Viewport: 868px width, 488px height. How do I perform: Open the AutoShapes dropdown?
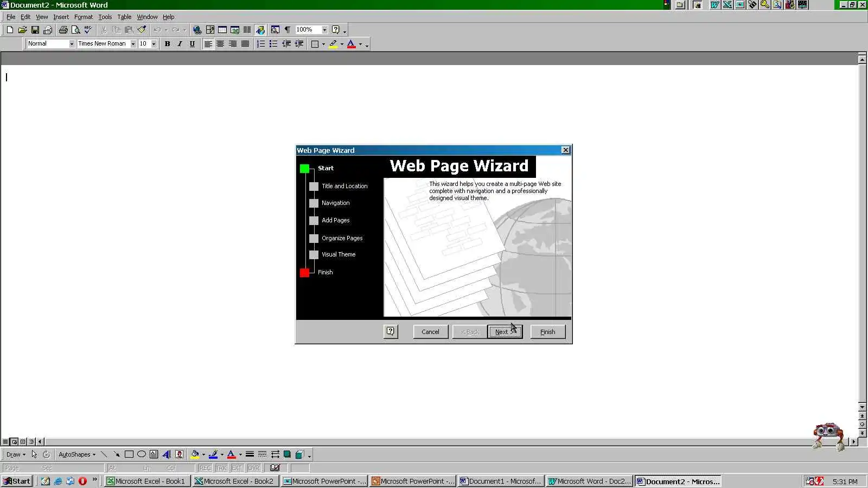(x=77, y=454)
